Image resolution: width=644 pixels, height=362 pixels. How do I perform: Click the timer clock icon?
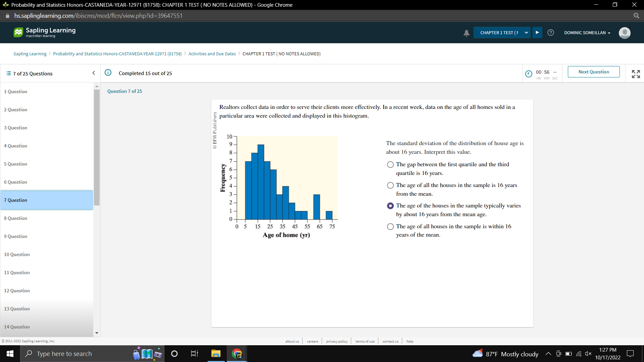529,73
